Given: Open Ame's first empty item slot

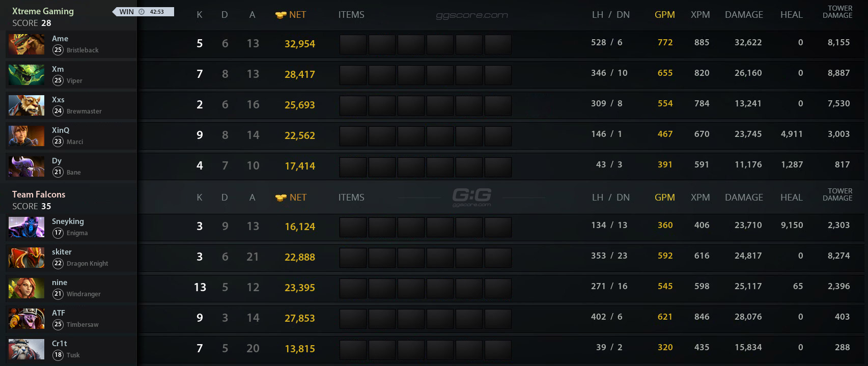Looking at the screenshot, I should 353,44.
